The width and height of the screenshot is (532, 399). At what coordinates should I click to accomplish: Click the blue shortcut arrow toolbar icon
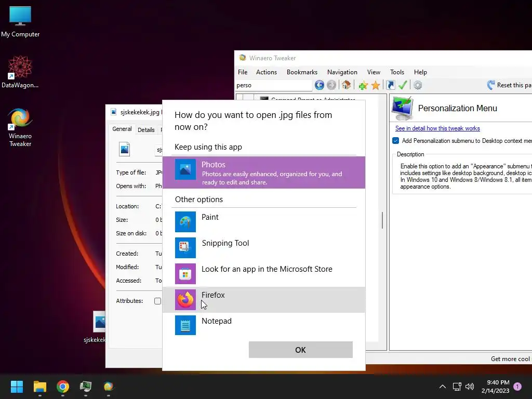(x=391, y=85)
